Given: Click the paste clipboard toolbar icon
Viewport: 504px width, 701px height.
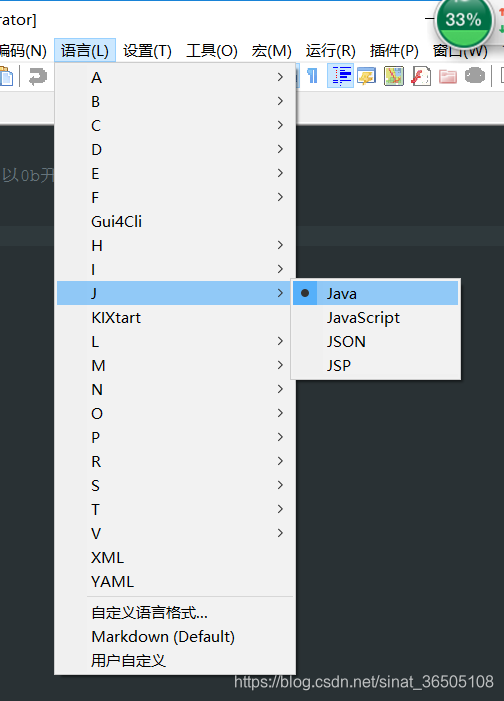Looking at the screenshot, I should click(x=6, y=76).
